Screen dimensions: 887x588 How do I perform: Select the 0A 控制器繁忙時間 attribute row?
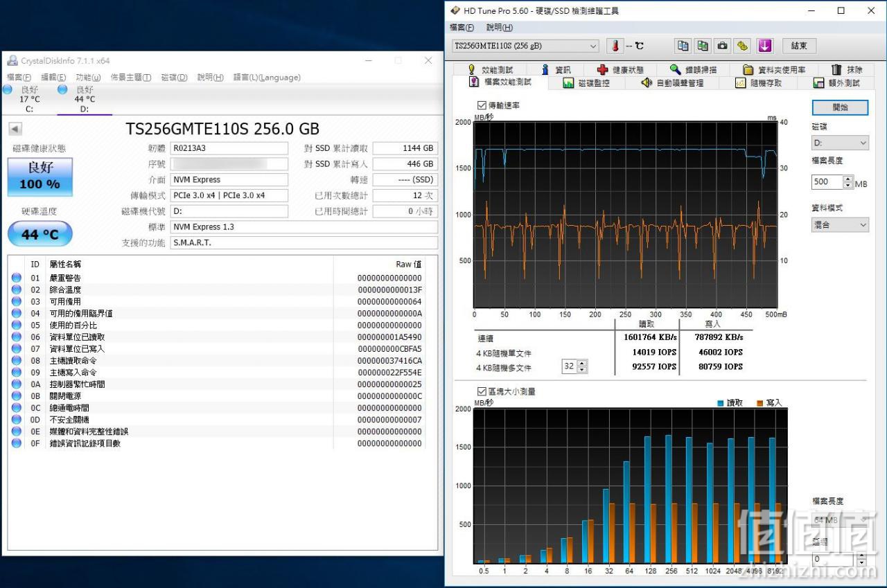tap(217, 384)
